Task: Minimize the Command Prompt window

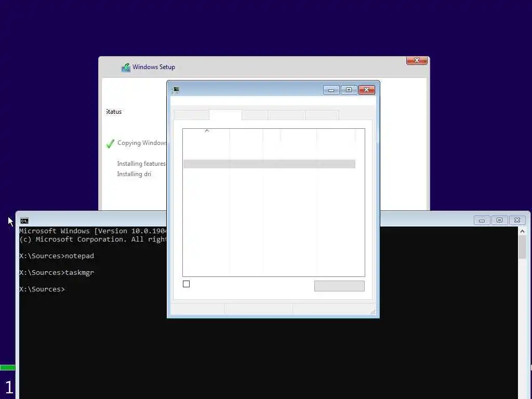Action: 482,220
